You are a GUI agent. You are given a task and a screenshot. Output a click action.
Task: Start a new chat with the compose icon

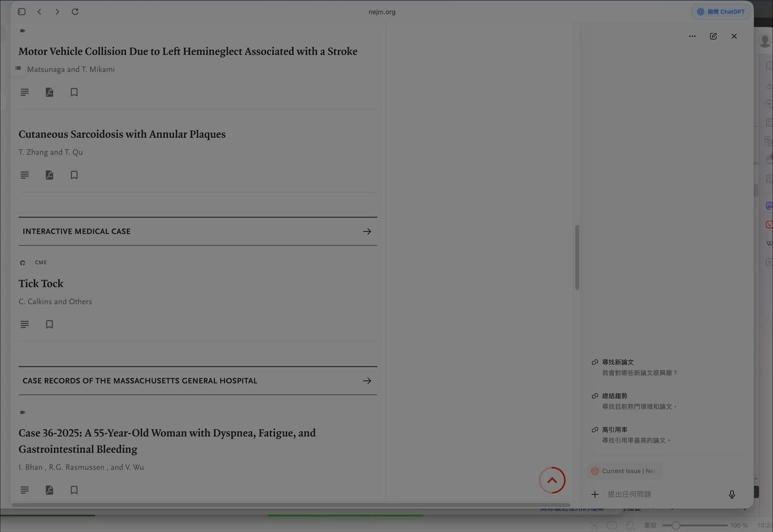(x=713, y=36)
